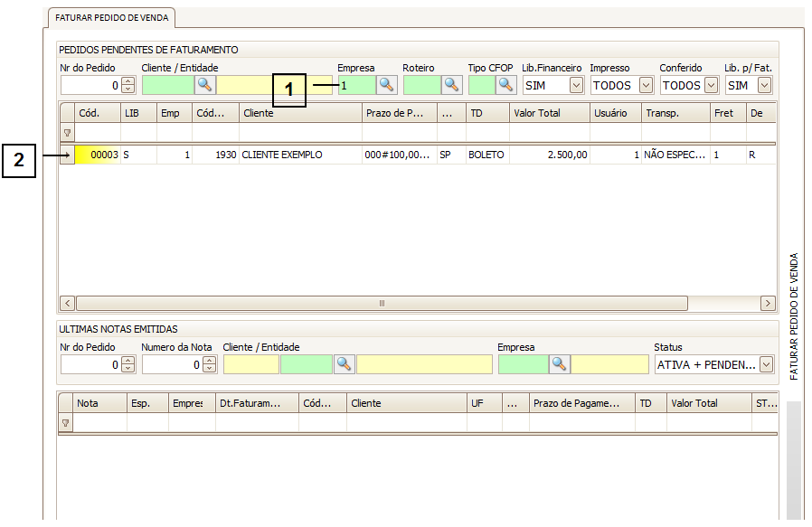Select the FATURAR PEDIDO DE VENDA top tab
Image resolution: width=812 pixels, height=527 pixels.
pos(110,17)
